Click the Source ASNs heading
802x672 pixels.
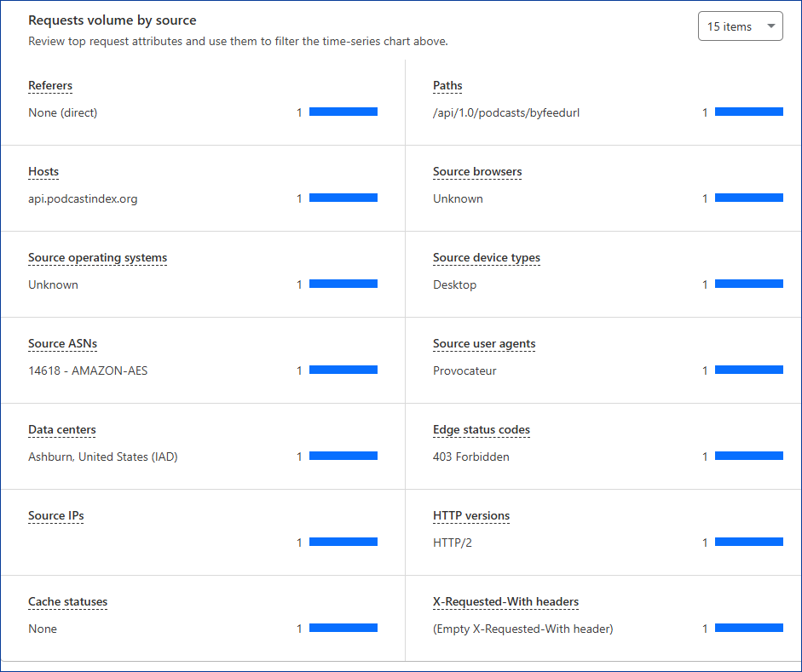[62, 344]
